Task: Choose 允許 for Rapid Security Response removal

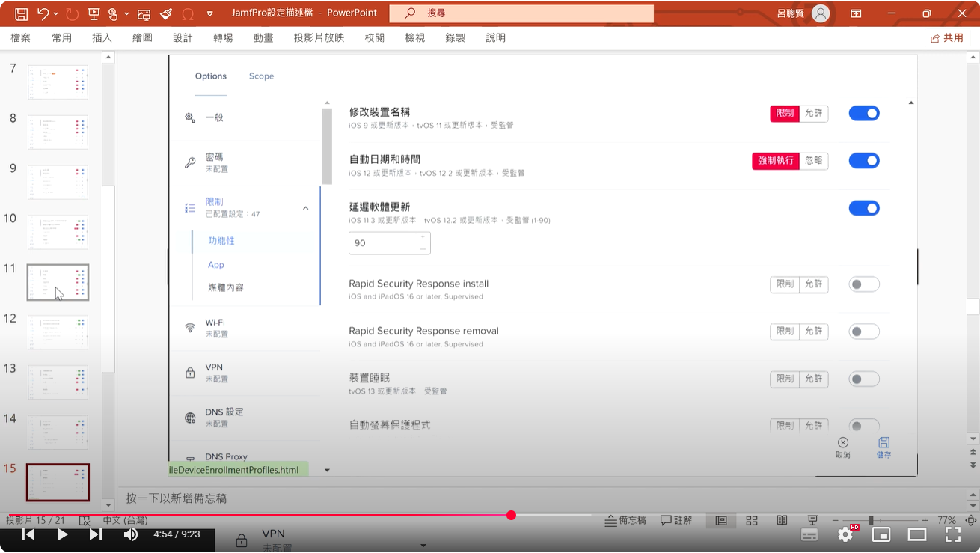Action: [x=814, y=332]
